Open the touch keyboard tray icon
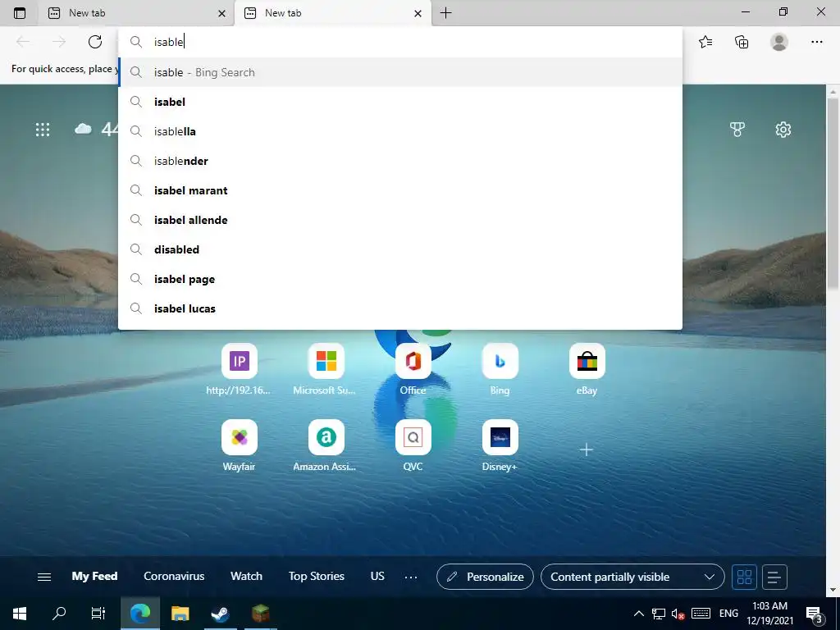Image resolution: width=840 pixels, height=630 pixels. pos(701,614)
